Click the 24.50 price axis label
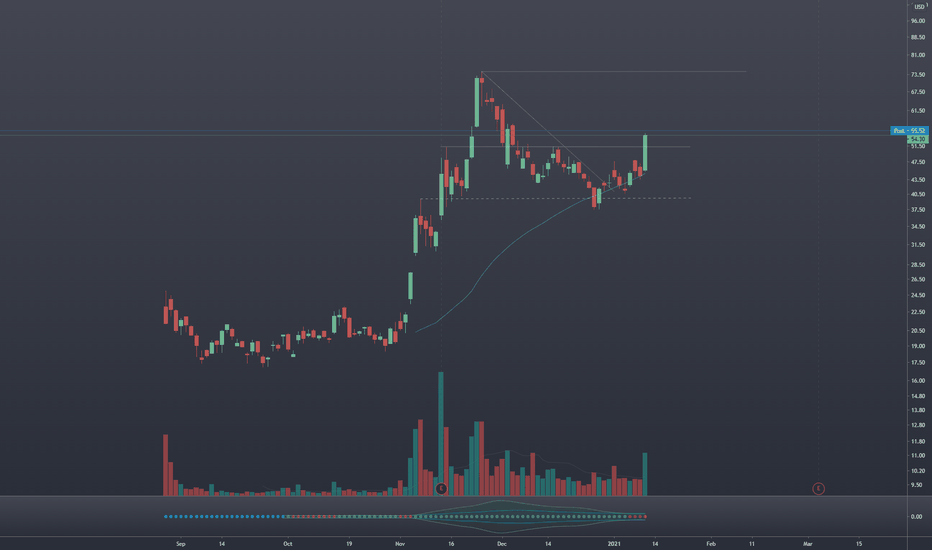Viewport: 932px width, 550px height. click(x=918, y=295)
